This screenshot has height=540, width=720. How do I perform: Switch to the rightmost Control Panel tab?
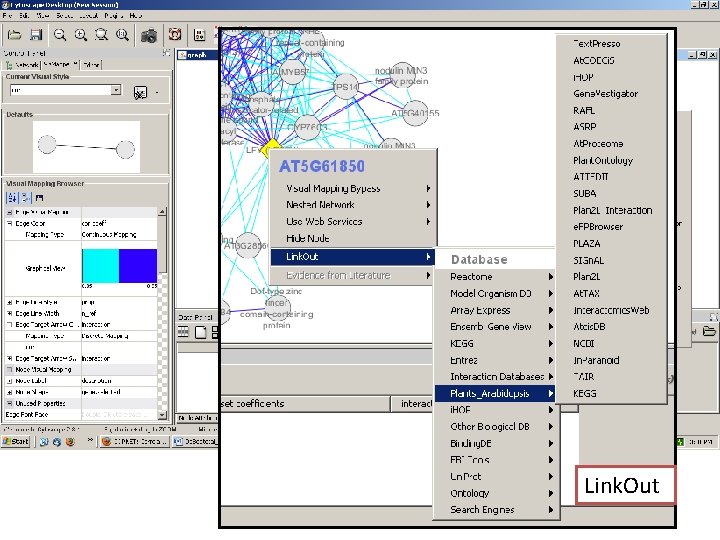[x=91, y=65]
